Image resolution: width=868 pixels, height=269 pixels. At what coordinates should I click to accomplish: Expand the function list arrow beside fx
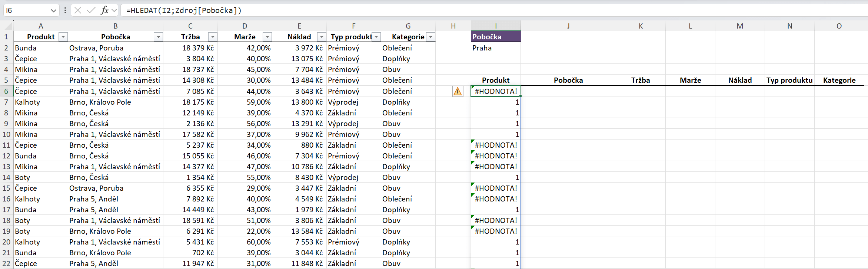click(114, 10)
